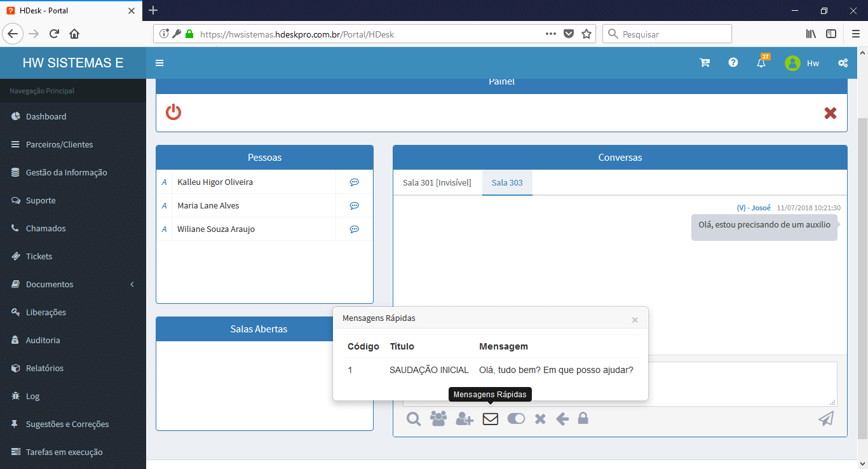Open Auditoria in the sidebar
The image size is (868, 469).
73,340
